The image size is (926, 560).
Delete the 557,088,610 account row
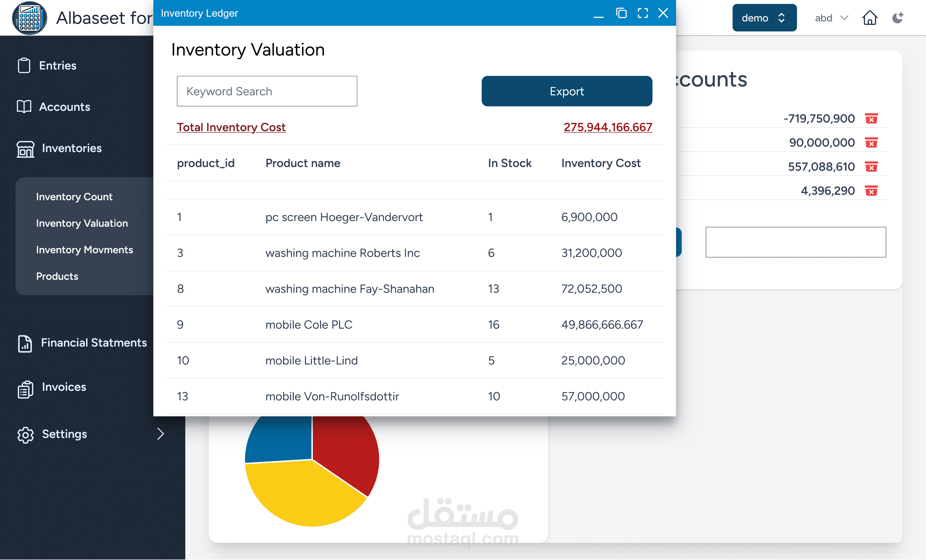[871, 167]
